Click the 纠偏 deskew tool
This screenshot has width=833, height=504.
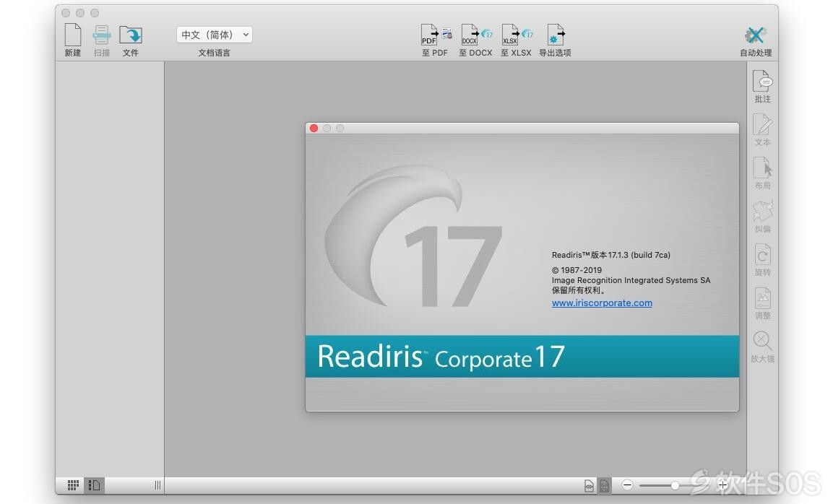(x=762, y=211)
